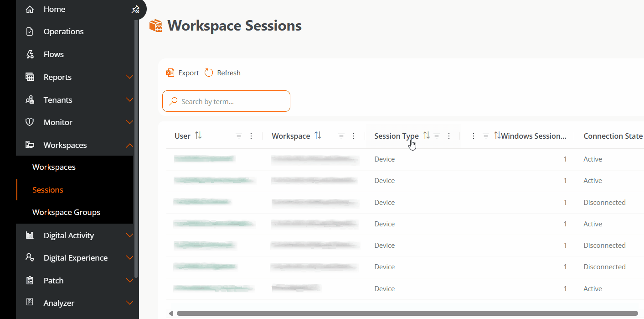Sort by Session Type column arrows
Screen dimensions: 644x319
(x=426, y=136)
